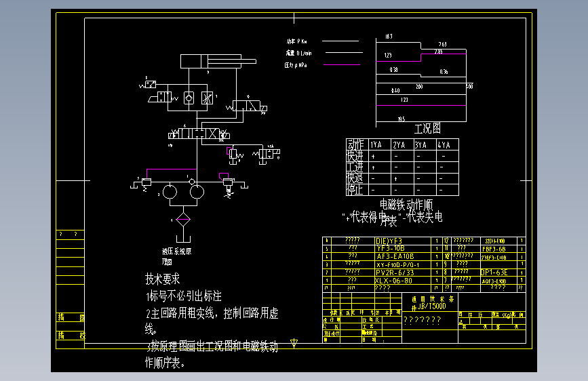This screenshot has height=381, width=588.
Task: Click the 电磁铁动作顺 table caption
Action: click(x=406, y=205)
